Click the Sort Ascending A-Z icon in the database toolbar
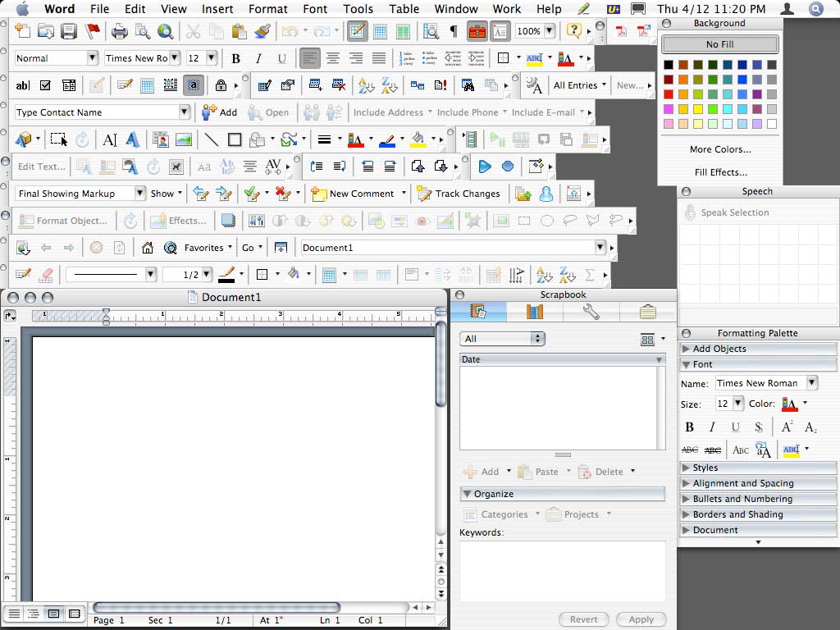This screenshot has height=630, width=840. coord(367,85)
